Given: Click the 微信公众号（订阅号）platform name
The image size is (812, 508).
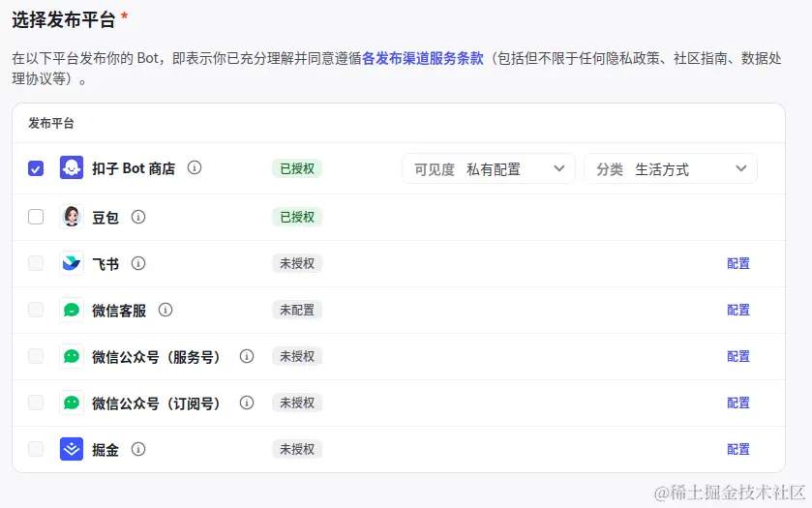Looking at the screenshot, I should coord(157,403).
